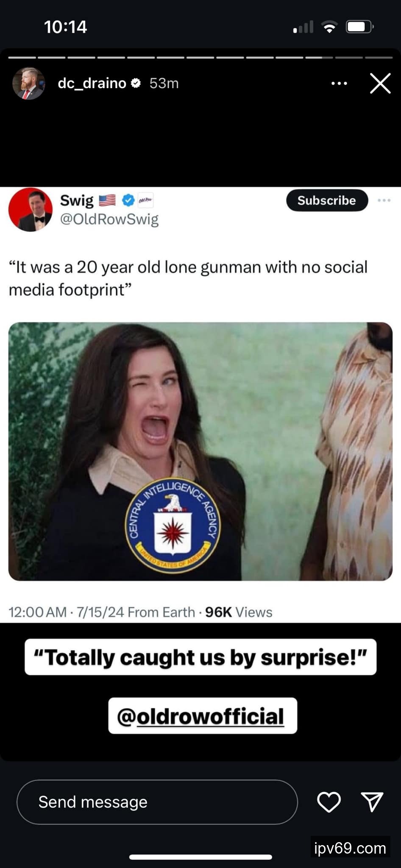The height and width of the screenshot is (868, 401).
Task: Tap the dc_draino username
Action: [x=92, y=83]
